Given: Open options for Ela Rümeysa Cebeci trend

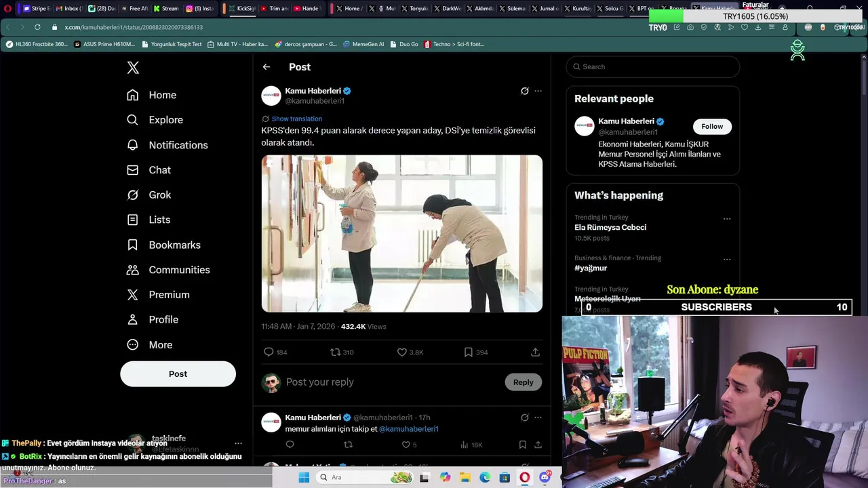Looking at the screenshot, I should click(x=727, y=219).
